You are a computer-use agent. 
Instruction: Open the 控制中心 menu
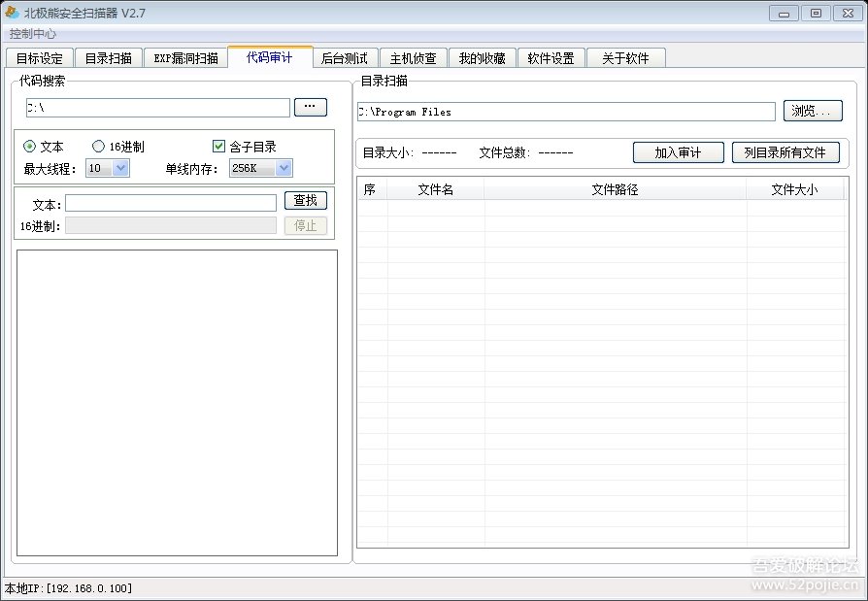tap(33, 34)
